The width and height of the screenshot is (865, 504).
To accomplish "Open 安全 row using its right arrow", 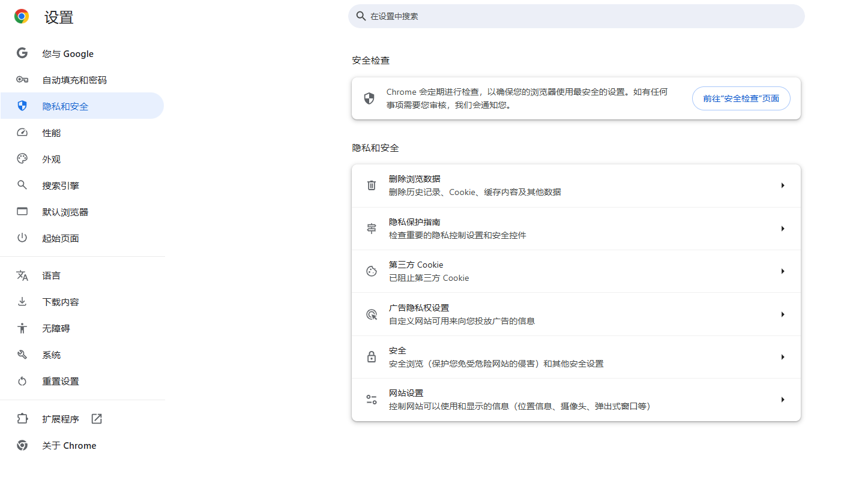I will click(x=783, y=357).
